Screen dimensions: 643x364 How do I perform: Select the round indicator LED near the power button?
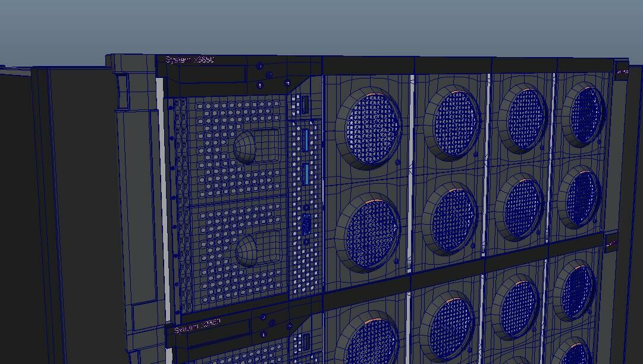pyautogui.click(x=269, y=74)
